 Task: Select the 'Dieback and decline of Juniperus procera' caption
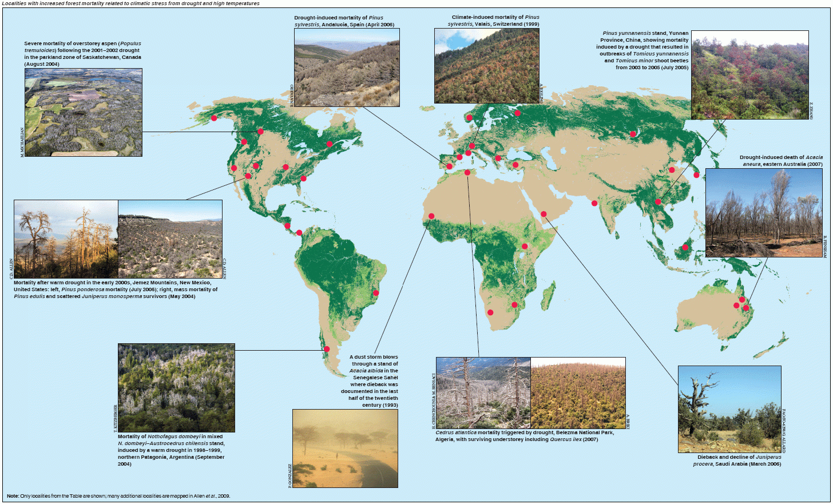coord(737,461)
